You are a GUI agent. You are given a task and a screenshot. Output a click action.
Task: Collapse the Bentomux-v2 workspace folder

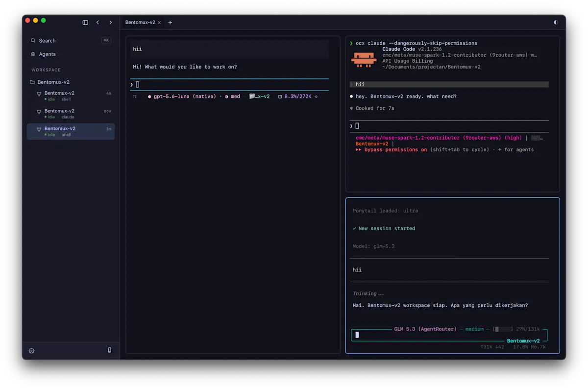click(x=71, y=82)
